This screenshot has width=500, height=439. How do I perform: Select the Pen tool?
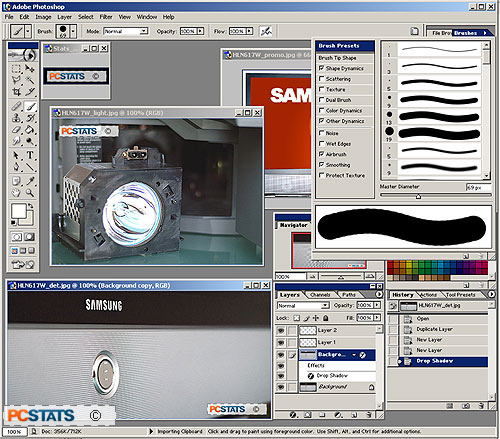click(16, 166)
